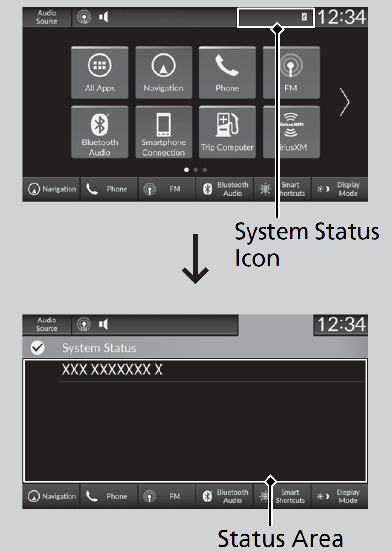This screenshot has height=552, width=392.
Task: Open the Trip Computer tile
Action: pos(227,132)
